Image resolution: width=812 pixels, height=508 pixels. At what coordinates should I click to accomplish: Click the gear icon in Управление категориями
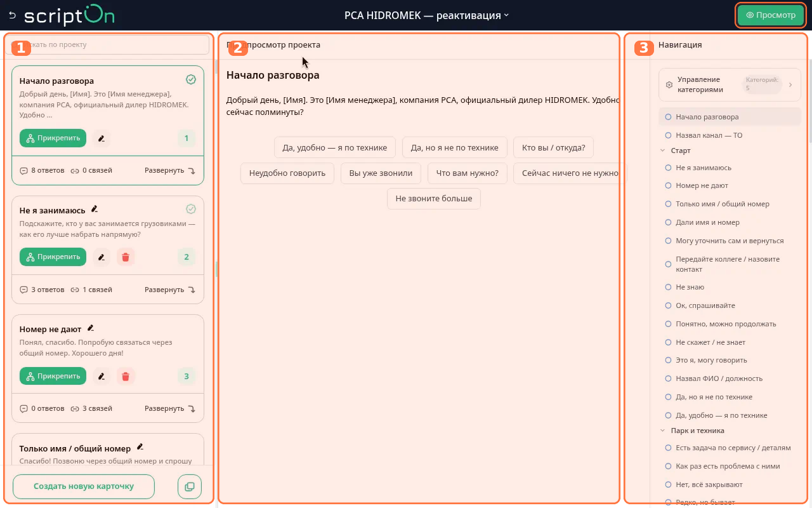[x=669, y=84]
